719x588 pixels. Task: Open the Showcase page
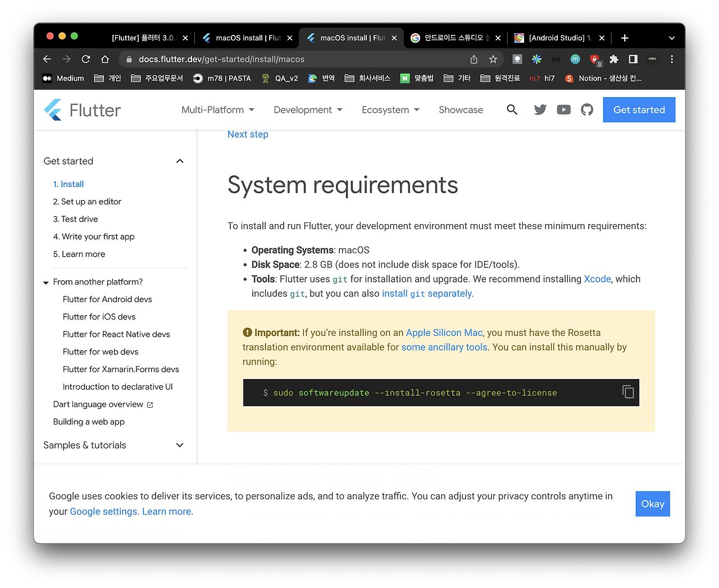point(461,110)
